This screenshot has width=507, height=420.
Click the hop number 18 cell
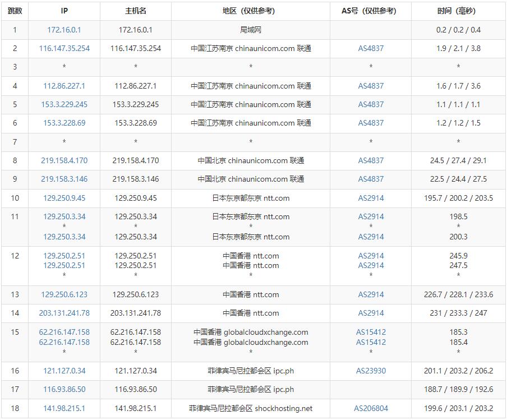click(15, 408)
